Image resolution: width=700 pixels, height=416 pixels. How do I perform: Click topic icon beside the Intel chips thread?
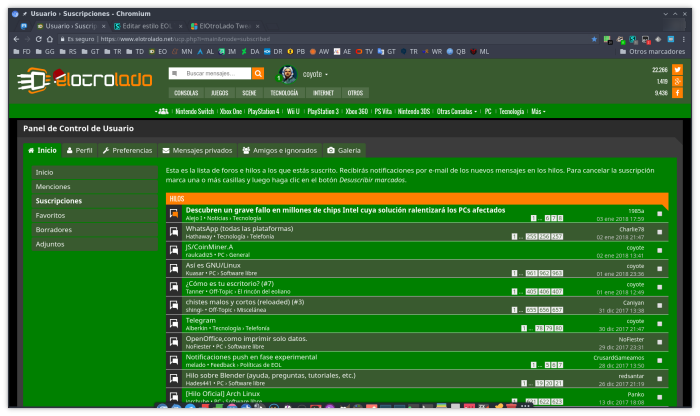pos(174,213)
